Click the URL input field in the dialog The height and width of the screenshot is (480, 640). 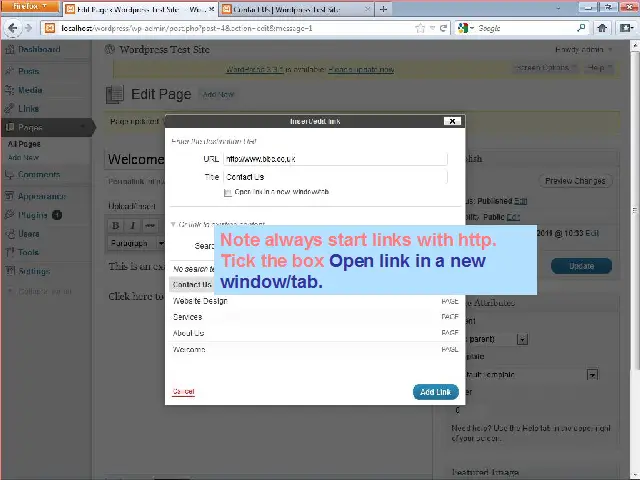(x=335, y=159)
